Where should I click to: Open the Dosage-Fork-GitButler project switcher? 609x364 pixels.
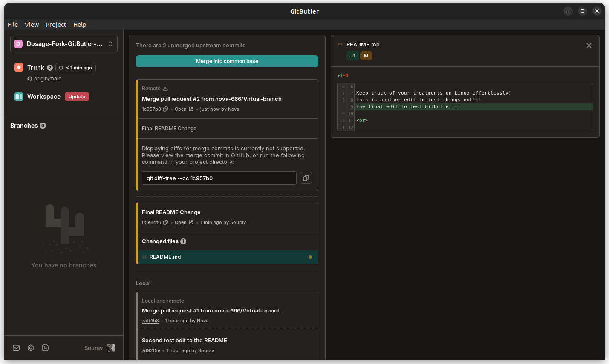(63, 43)
